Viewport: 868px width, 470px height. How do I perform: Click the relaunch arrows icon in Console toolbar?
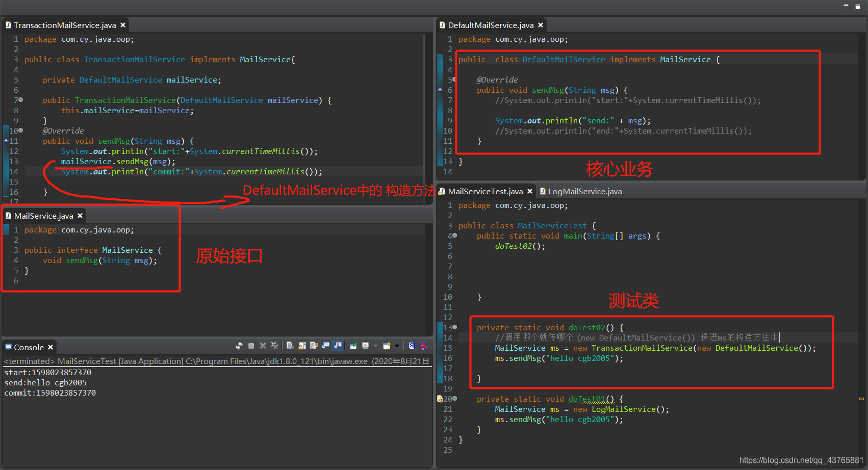(239, 346)
